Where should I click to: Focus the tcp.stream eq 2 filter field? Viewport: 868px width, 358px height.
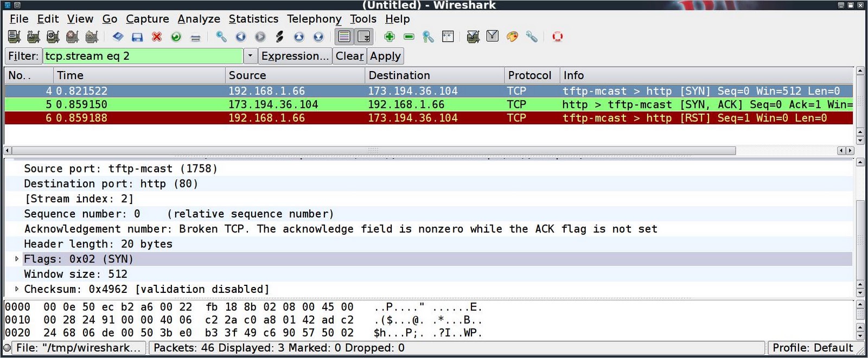point(143,56)
